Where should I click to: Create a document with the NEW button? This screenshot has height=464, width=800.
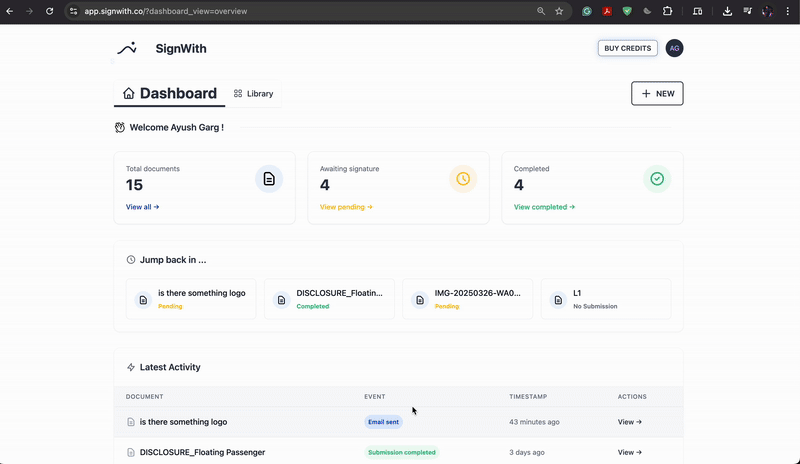(657, 93)
